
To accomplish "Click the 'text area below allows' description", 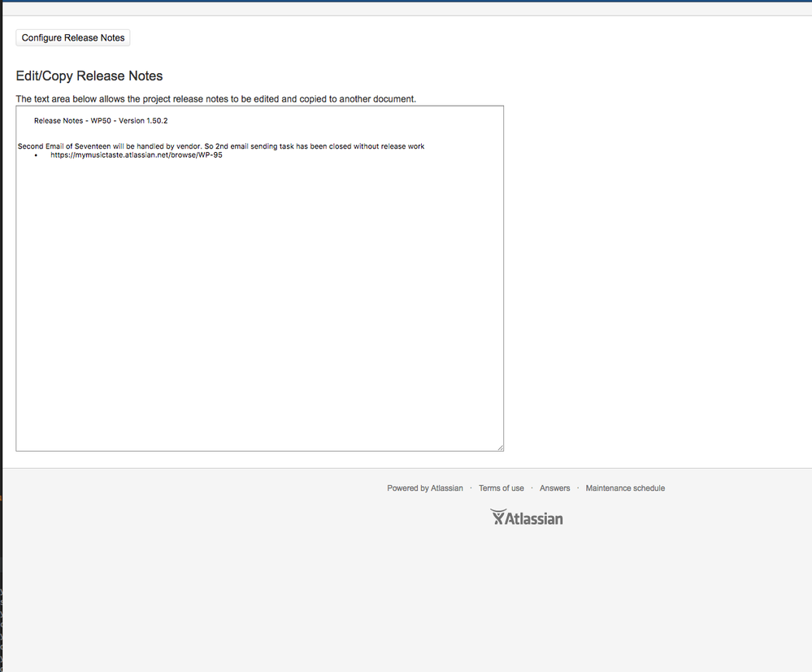I will (216, 99).
